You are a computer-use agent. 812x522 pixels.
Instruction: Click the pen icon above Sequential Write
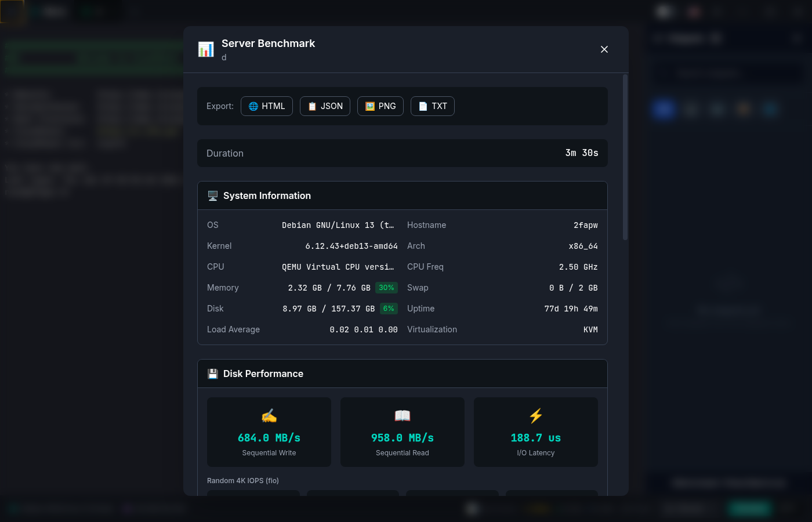coord(269,416)
